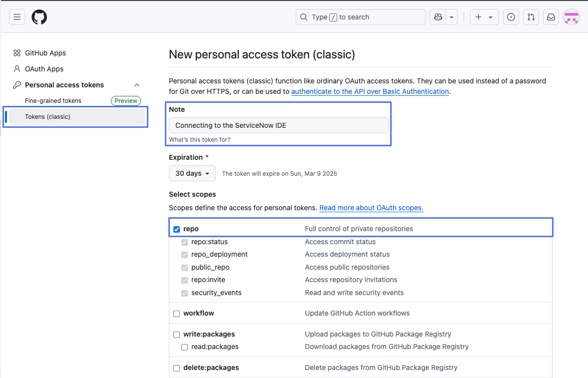Screen dimensions: 588x378
Task: Open OAuth Apps in sidebar
Action: [44, 69]
